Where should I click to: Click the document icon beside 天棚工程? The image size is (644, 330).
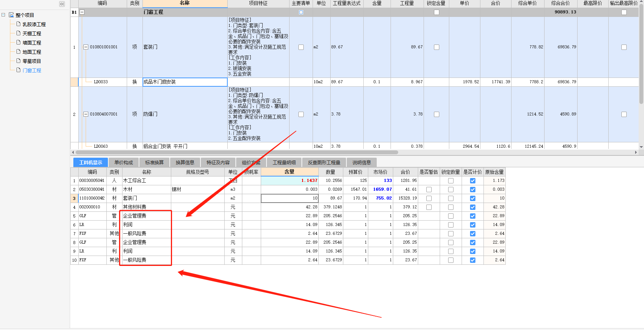coord(18,33)
